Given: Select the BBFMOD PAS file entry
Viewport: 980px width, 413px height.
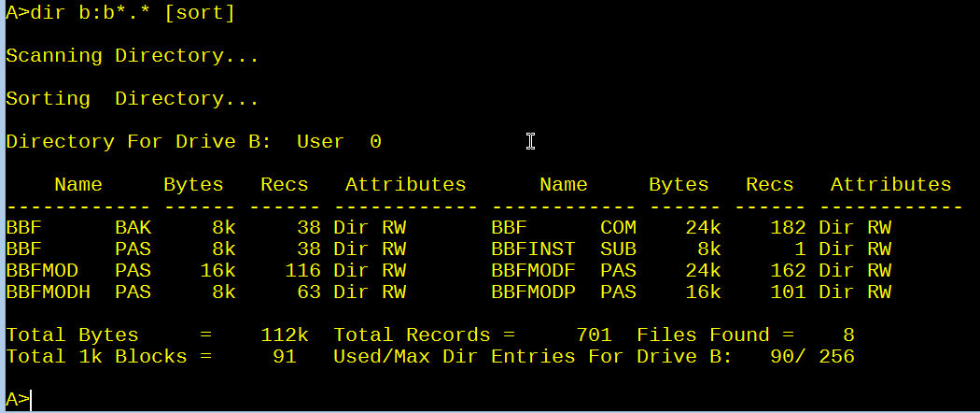Looking at the screenshot, I should [x=77, y=271].
